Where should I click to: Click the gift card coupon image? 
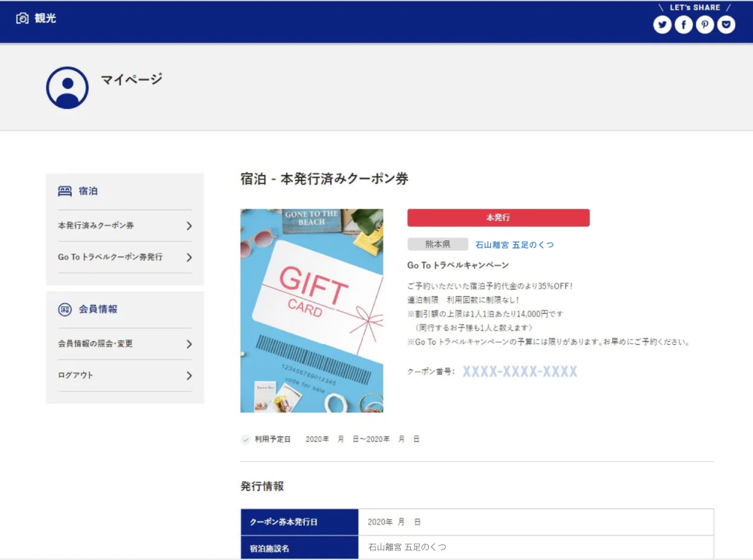[312, 310]
